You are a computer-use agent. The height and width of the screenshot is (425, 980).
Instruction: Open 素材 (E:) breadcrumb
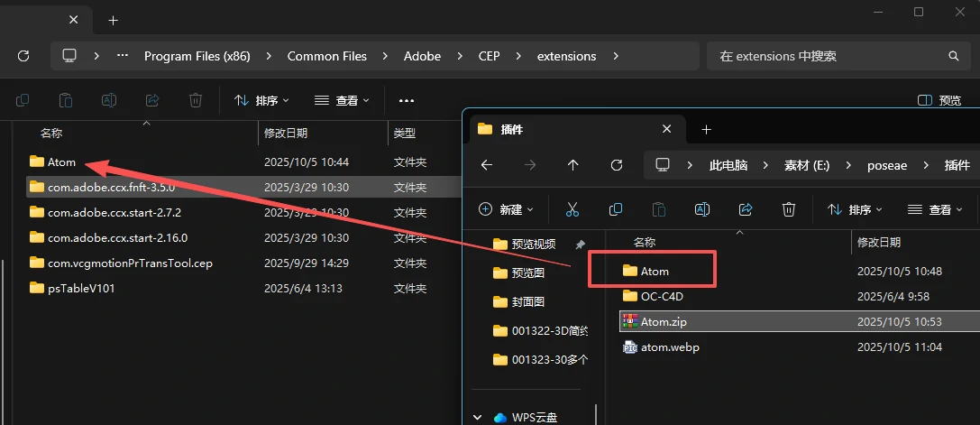(x=807, y=165)
